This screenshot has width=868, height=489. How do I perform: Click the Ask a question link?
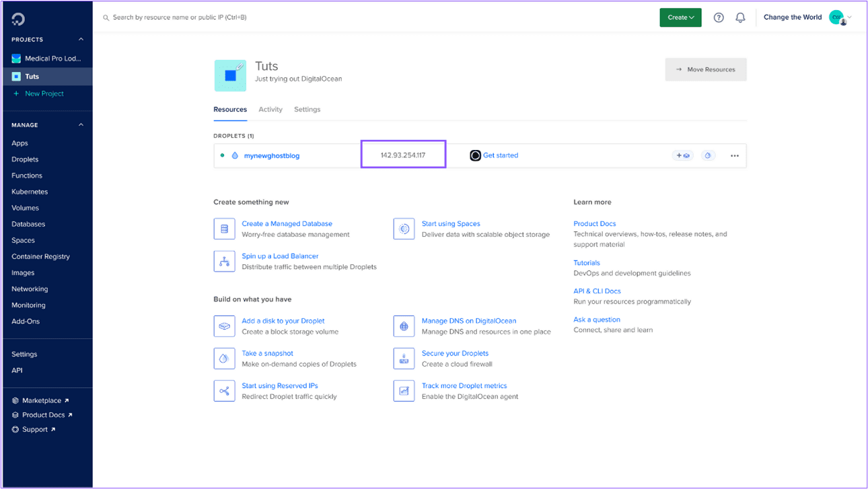597,319
